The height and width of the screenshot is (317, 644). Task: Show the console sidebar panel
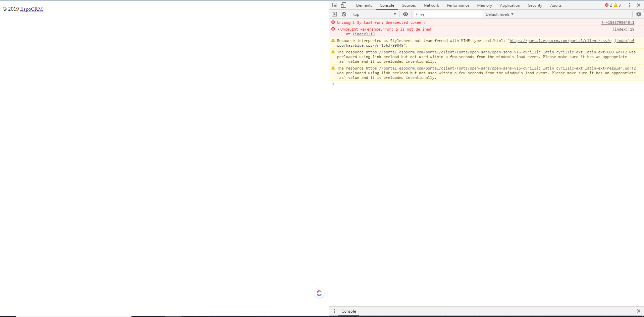coord(334,14)
